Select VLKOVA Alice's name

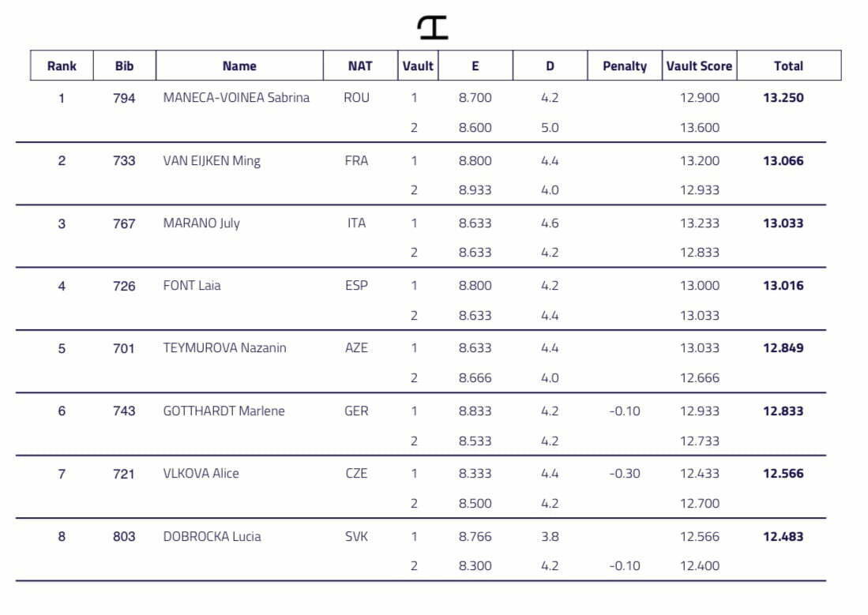pos(201,474)
